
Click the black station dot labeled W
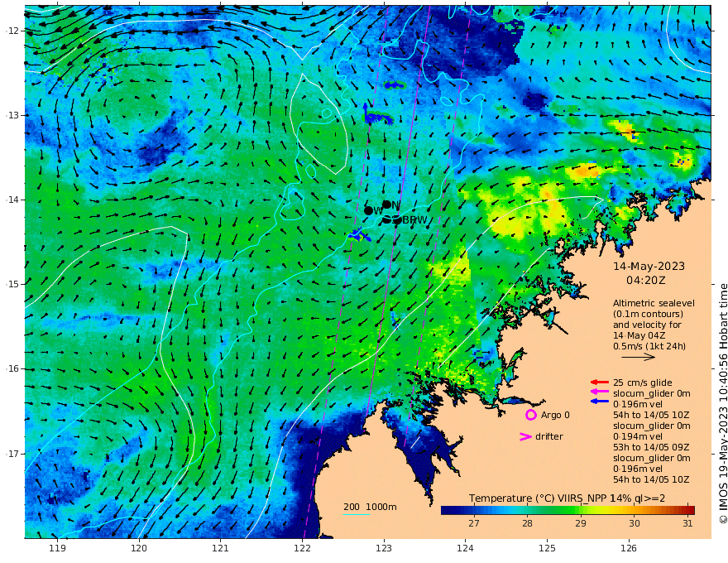click(368, 210)
